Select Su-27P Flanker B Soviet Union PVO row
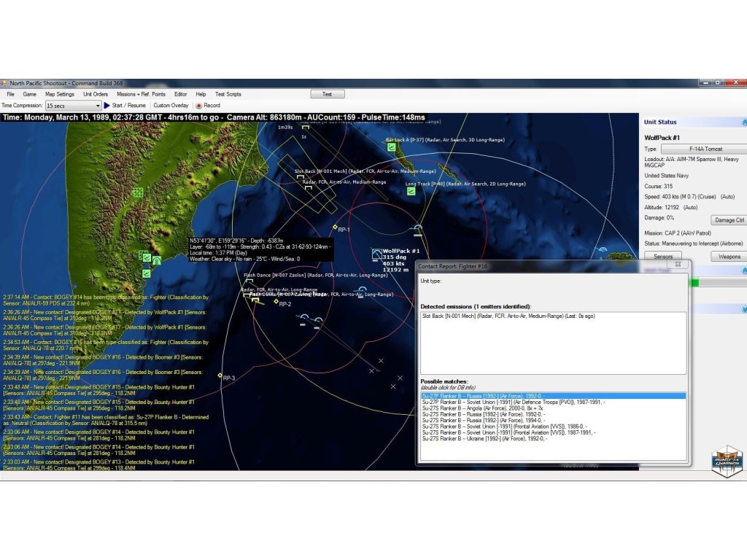The height and width of the screenshot is (560, 747). (x=553, y=402)
